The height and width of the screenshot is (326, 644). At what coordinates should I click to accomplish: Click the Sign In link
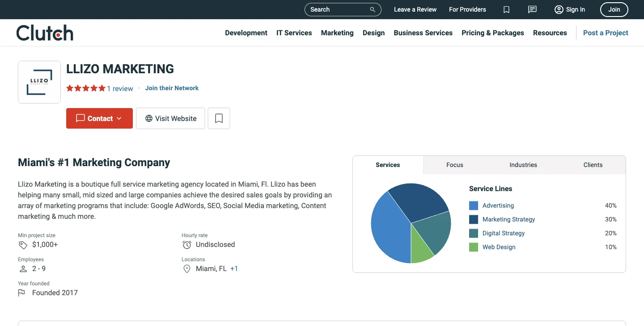click(x=576, y=9)
